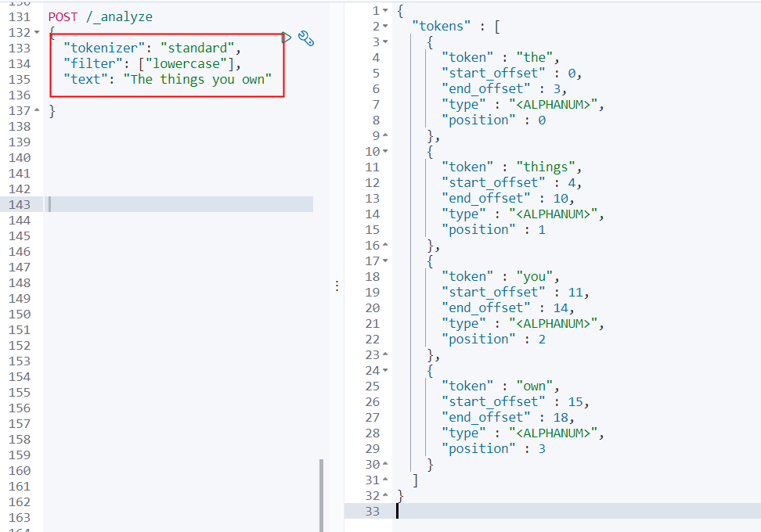761x532 pixels.
Task: Click the request editor vertical scrollbar
Action: tap(321, 494)
